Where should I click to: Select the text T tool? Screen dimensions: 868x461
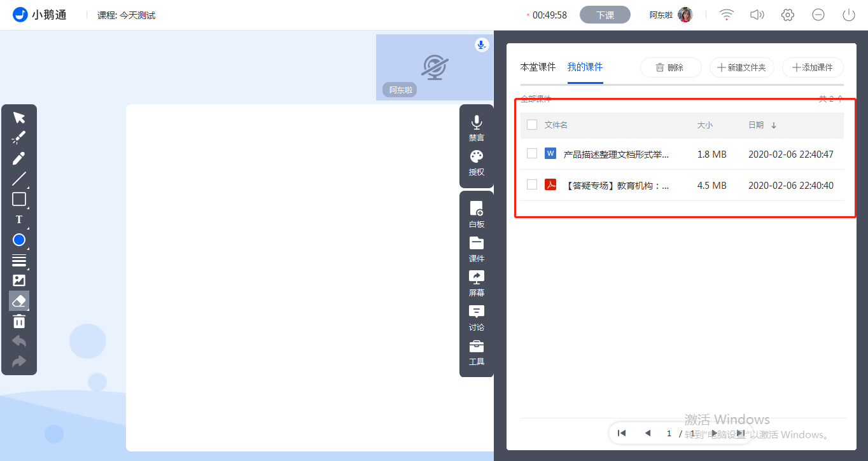[19, 219]
